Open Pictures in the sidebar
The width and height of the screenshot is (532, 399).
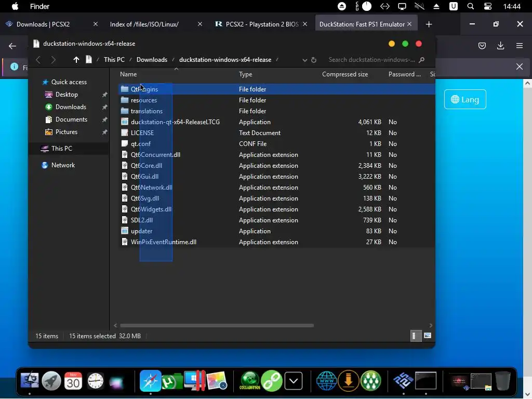(66, 132)
